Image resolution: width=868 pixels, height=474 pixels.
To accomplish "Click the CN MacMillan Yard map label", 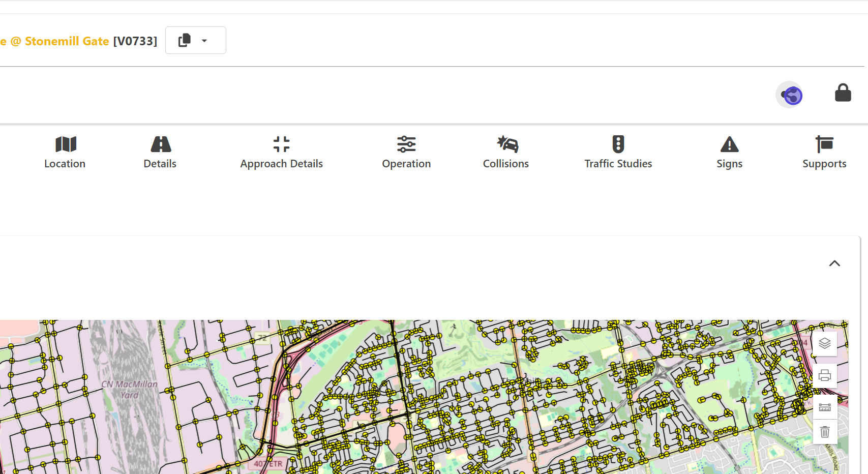I will pos(129,389).
